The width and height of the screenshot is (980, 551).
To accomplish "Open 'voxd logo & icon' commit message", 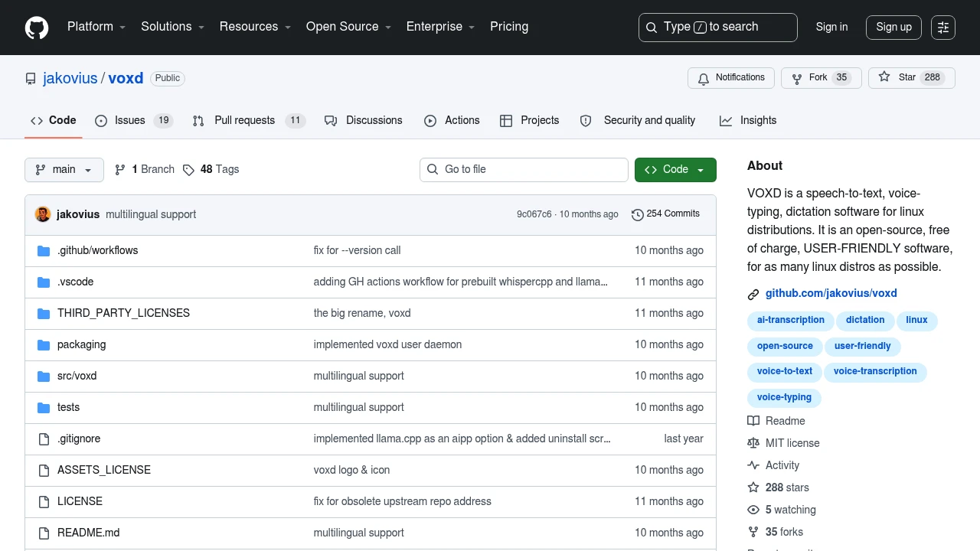I will [x=351, y=471].
